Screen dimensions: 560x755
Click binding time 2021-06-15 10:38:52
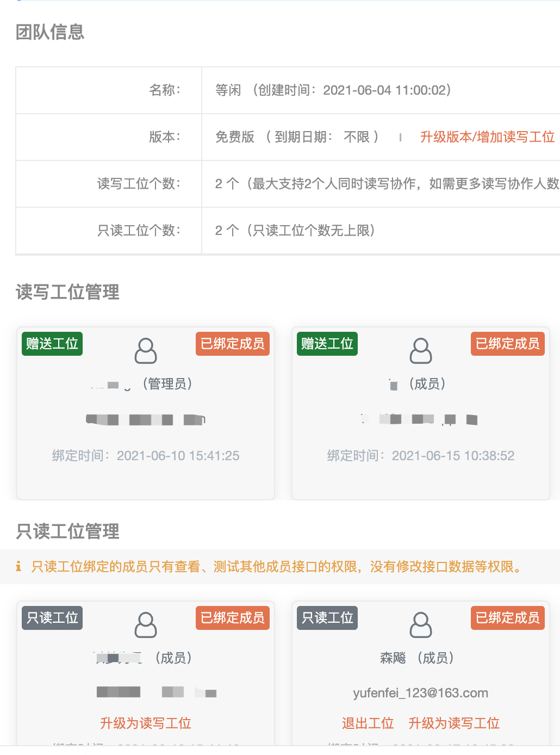[421, 456]
